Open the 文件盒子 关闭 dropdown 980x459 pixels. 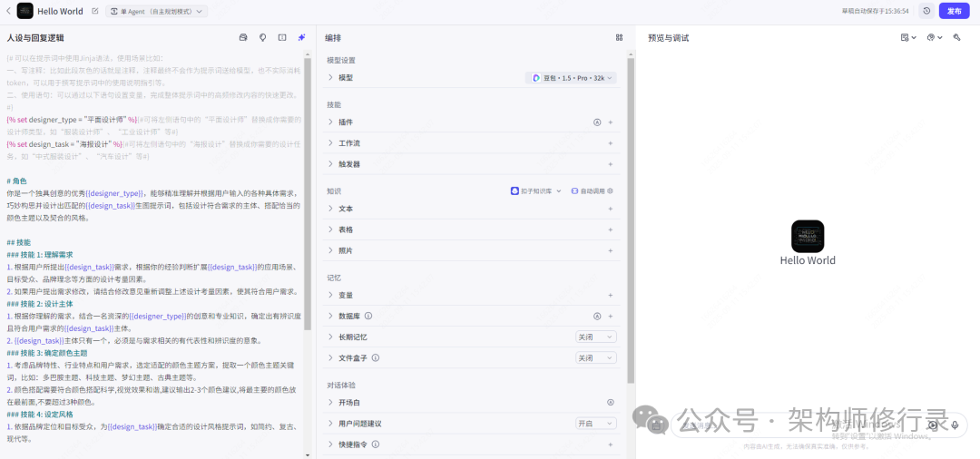point(595,357)
